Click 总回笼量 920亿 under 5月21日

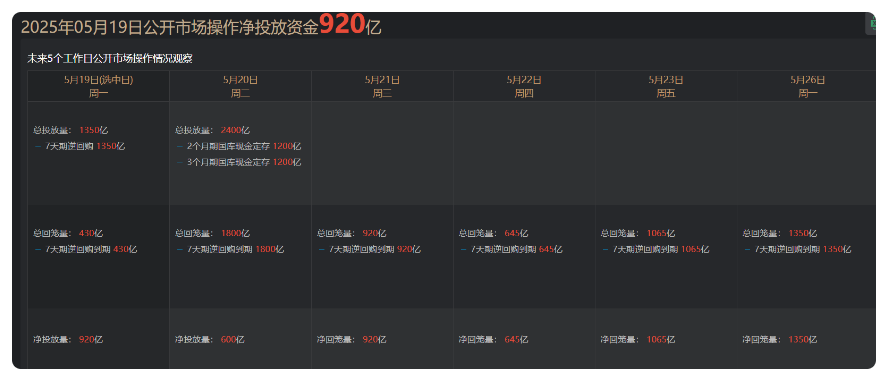pos(352,233)
